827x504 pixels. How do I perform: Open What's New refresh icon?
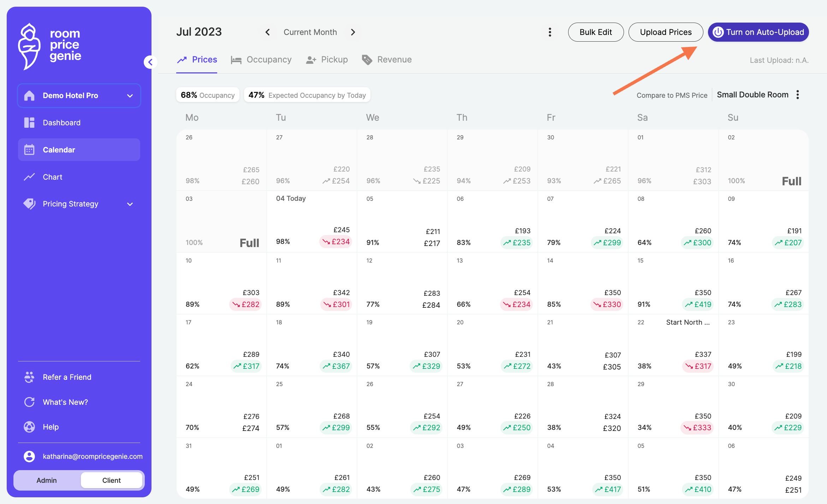(x=29, y=402)
